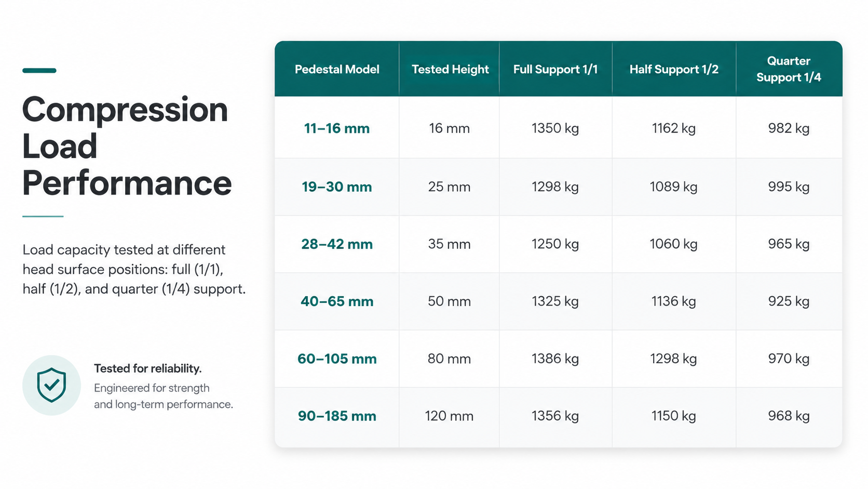Image resolution: width=868 pixels, height=489 pixels.
Task: Click the '25 mm' tested height cell
Action: pyautogui.click(x=449, y=187)
